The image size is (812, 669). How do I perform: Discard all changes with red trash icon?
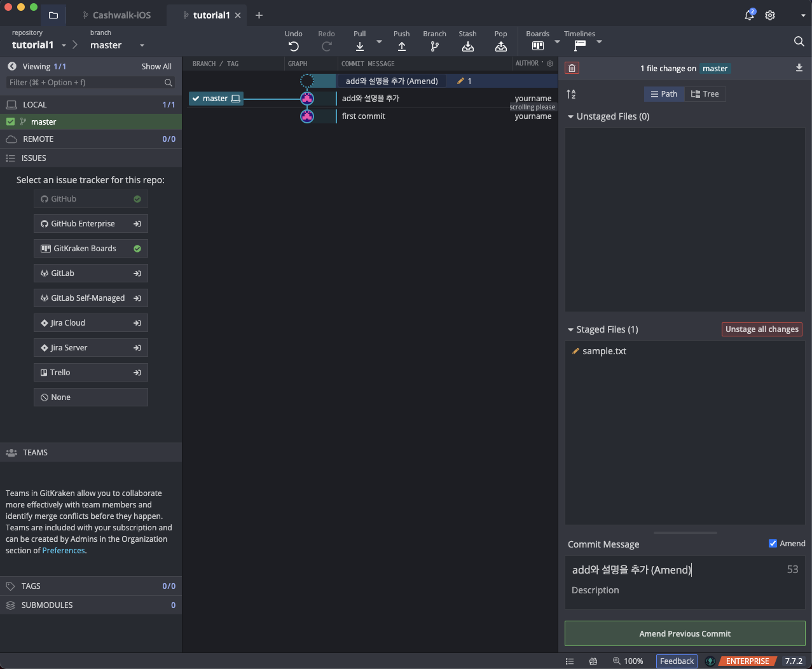[x=572, y=68]
